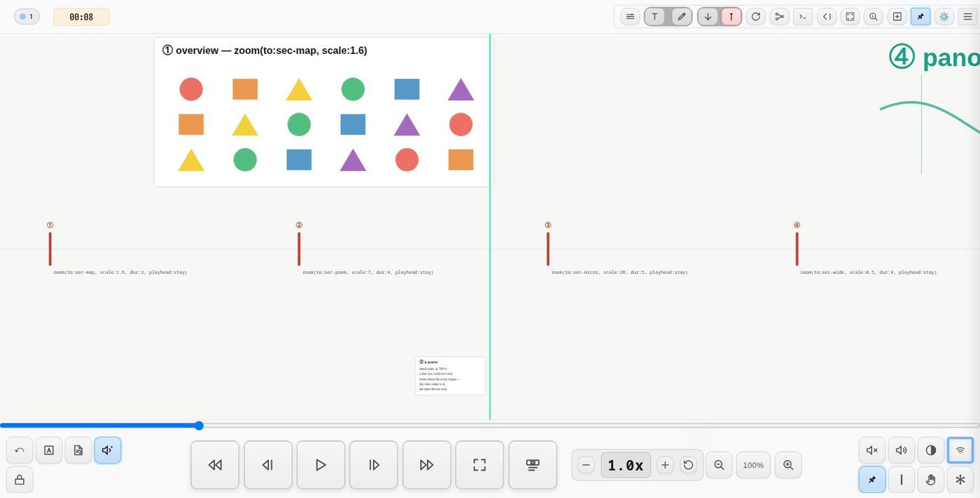Zoom in with the magnifier plus icon
This screenshot has width=980, height=498.
click(788, 465)
